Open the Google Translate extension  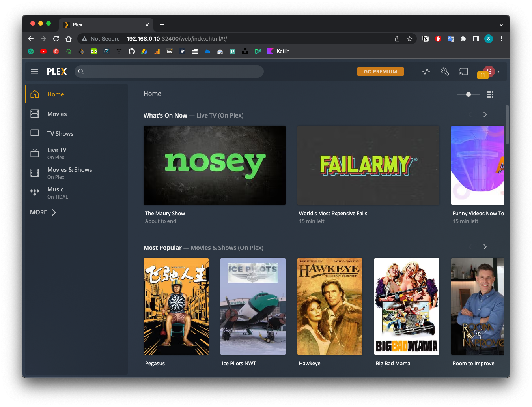(x=451, y=39)
